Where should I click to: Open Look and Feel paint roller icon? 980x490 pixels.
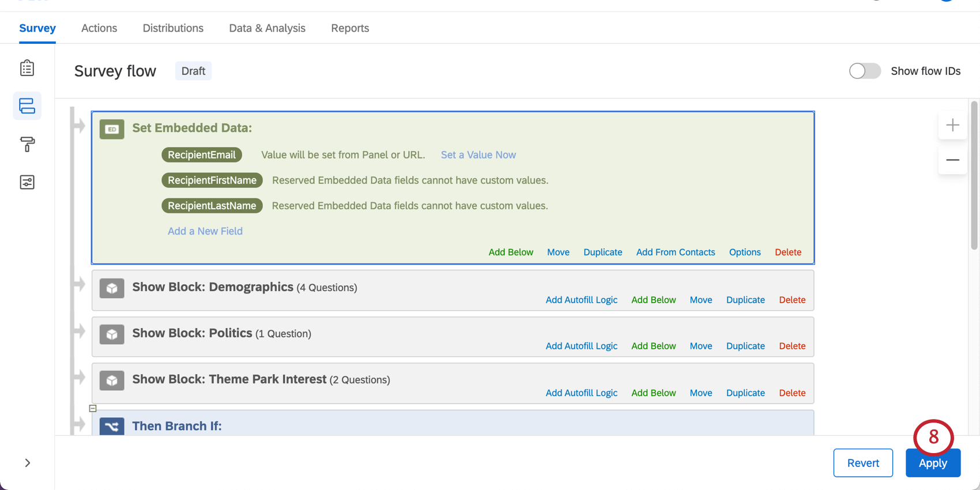click(27, 144)
